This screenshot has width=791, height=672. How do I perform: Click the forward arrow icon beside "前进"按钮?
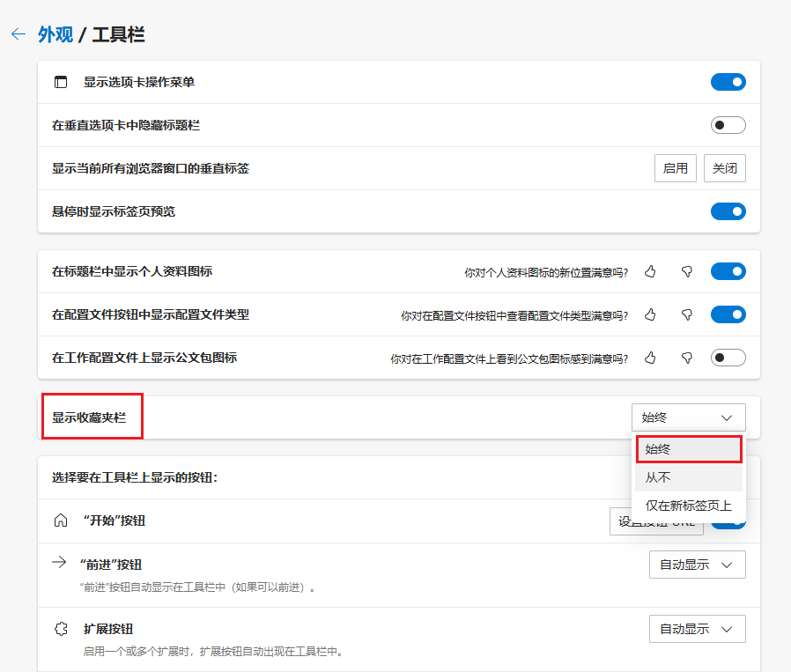[60, 564]
